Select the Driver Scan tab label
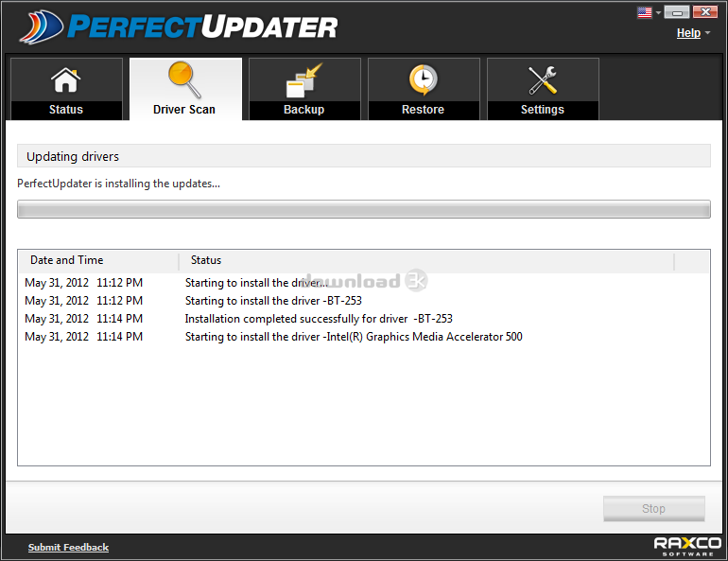Viewport: 728px width, 561px height. [184, 110]
